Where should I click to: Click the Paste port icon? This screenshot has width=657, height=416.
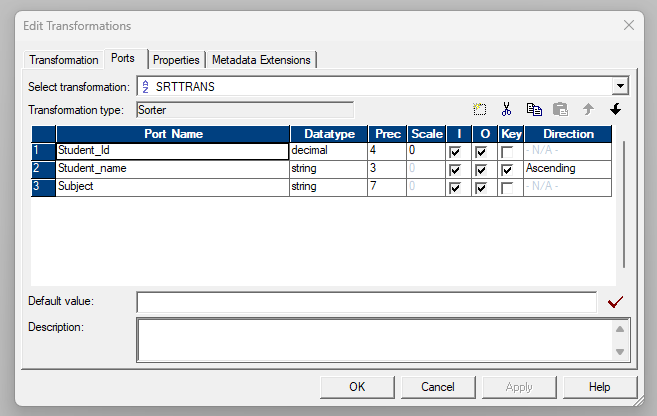coord(561,109)
